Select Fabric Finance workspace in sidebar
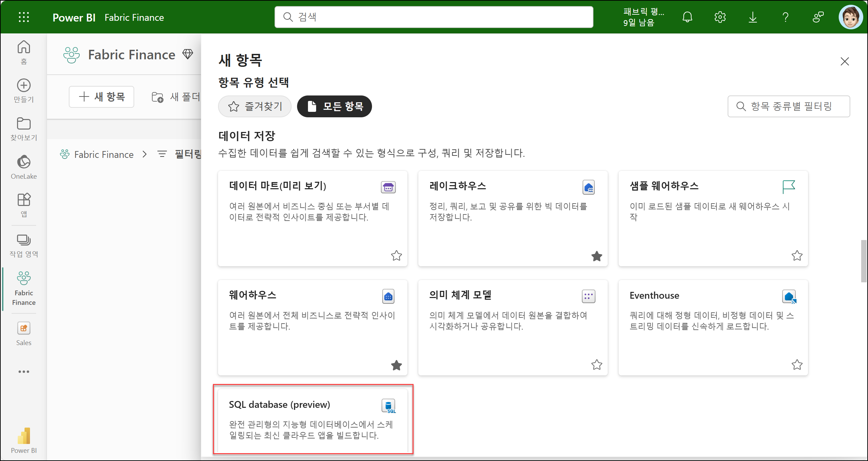 point(24,288)
